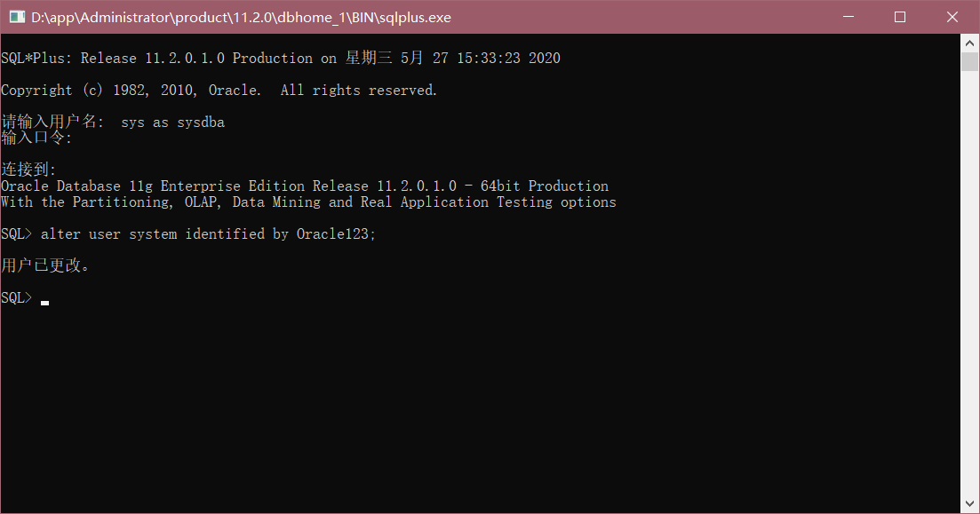Viewport: 980px width, 514px height.
Task: Click the Partitioning OLAP options line
Action: pos(307,202)
